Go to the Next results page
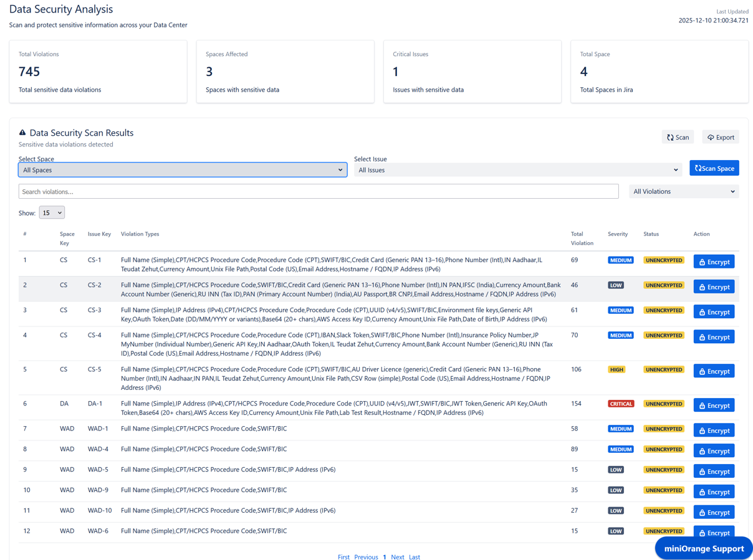Screen dimensions: 753x560 (397, 557)
